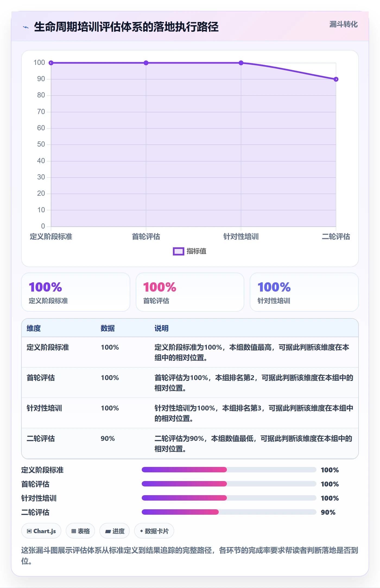Click the 定义阶段标准 progress bar

tap(229, 470)
